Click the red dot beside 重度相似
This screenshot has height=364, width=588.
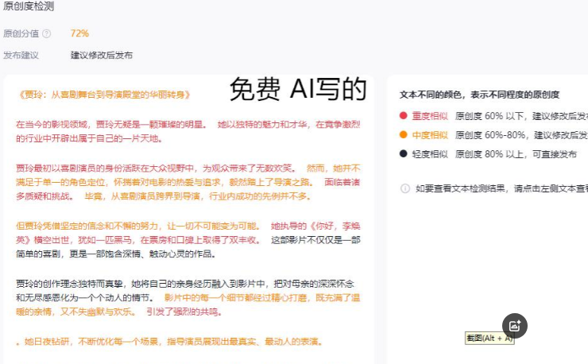tap(404, 116)
